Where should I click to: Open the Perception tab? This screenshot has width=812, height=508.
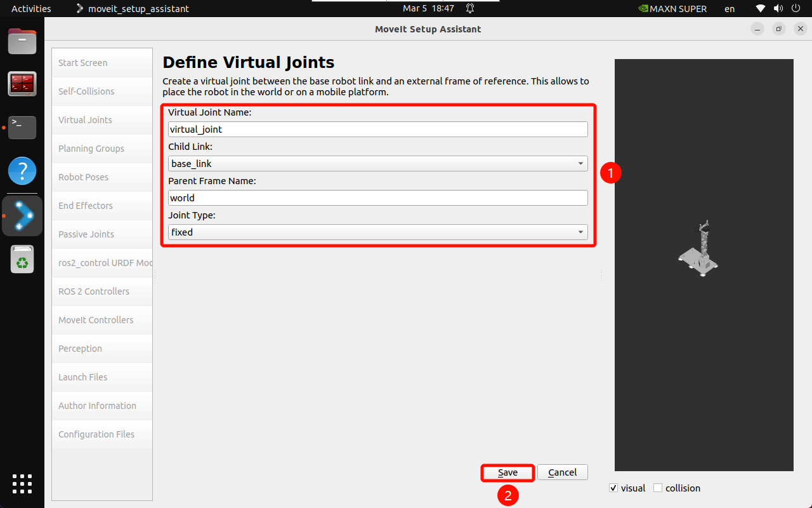102,349
